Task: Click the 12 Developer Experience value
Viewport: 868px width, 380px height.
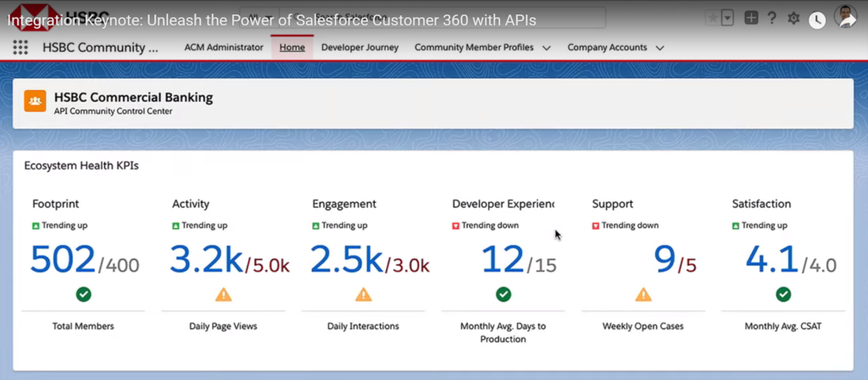Action: pos(503,260)
